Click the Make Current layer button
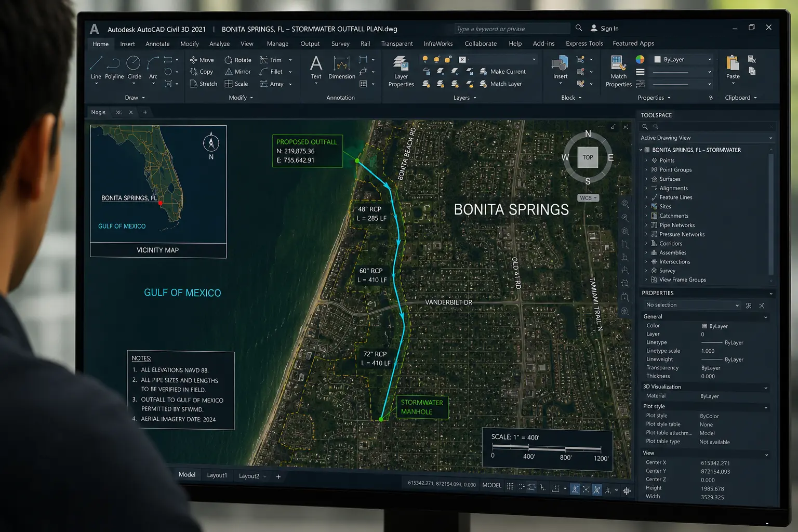The width and height of the screenshot is (798, 532). coord(502,72)
